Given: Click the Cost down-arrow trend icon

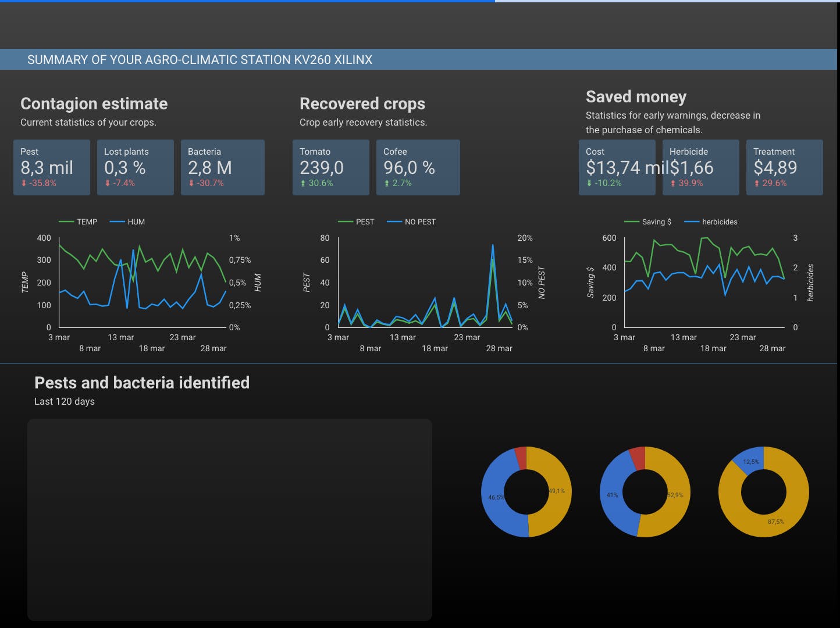Looking at the screenshot, I should pos(589,183).
